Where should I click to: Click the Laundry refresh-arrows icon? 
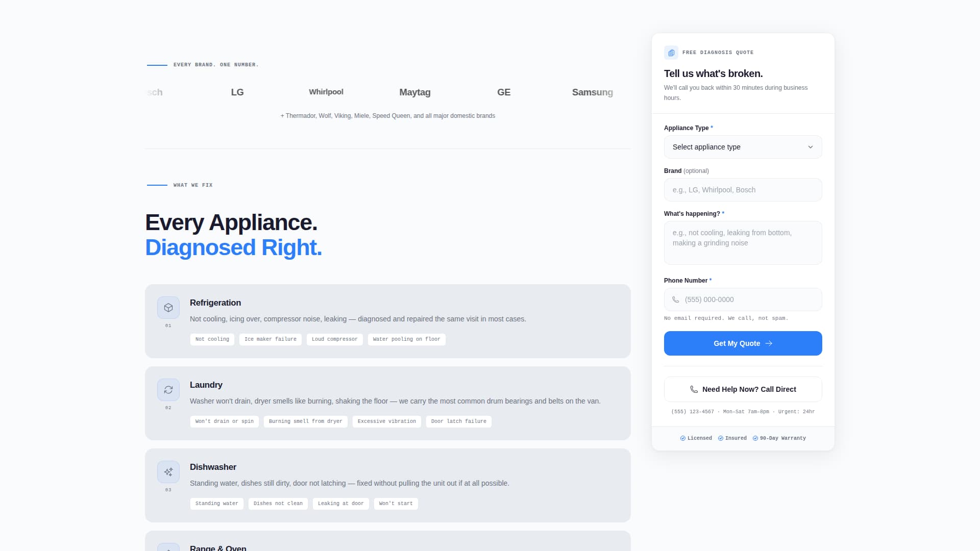[x=168, y=390]
